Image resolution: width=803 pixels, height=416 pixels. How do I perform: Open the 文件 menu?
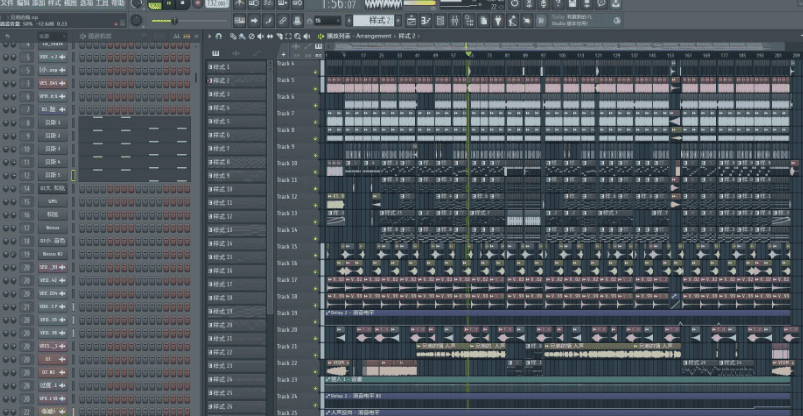(x=7, y=4)
